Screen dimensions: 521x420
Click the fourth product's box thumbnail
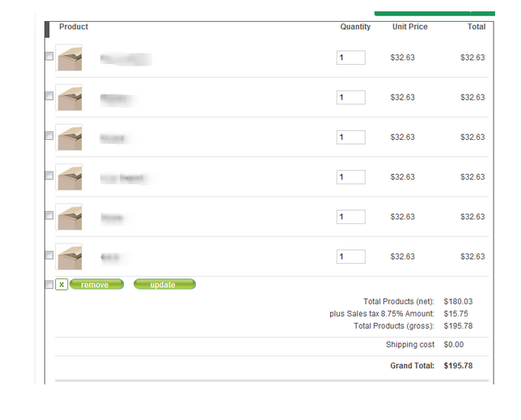[69, 176]
